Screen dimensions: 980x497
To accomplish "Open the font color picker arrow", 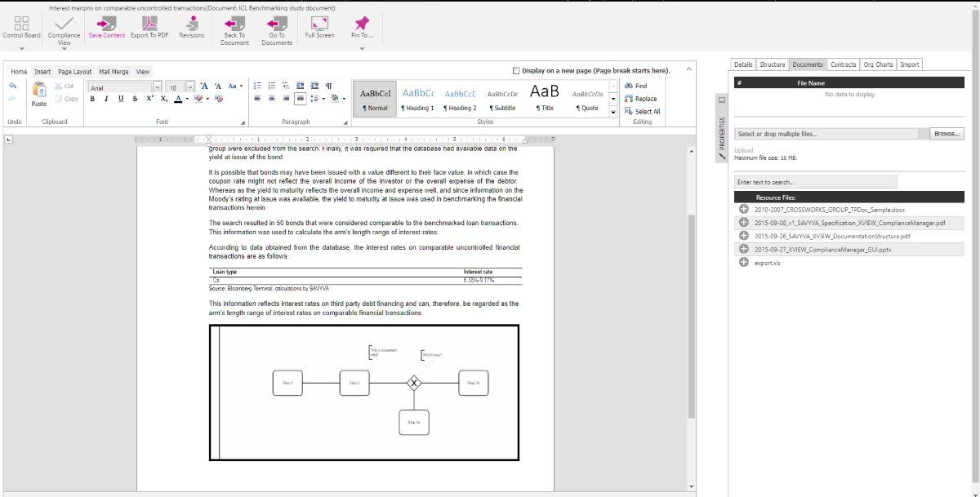I will 187,100.
